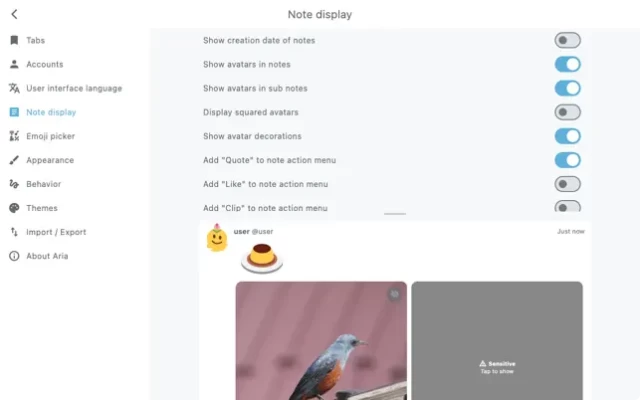The image size is (640, 400).
Task: Enable Show creation date of notes
Action: tap(567, 40)
